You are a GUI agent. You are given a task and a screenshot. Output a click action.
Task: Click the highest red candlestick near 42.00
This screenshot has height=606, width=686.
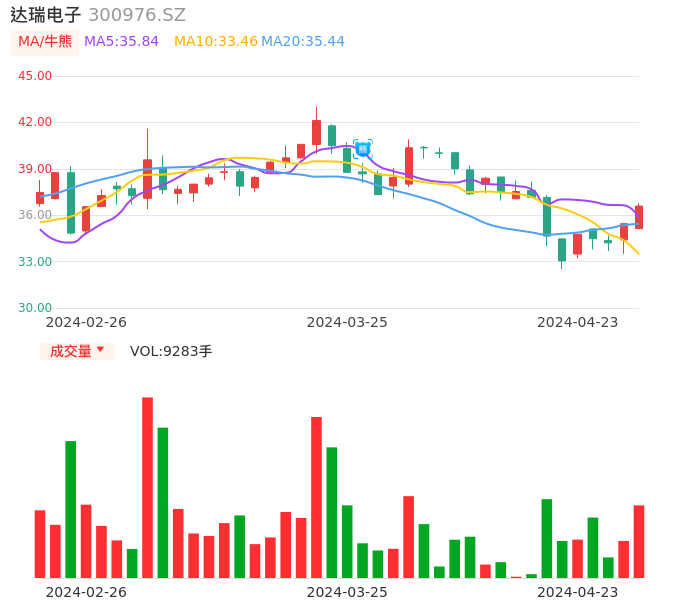pyautogui.click(x=316, y=132)
